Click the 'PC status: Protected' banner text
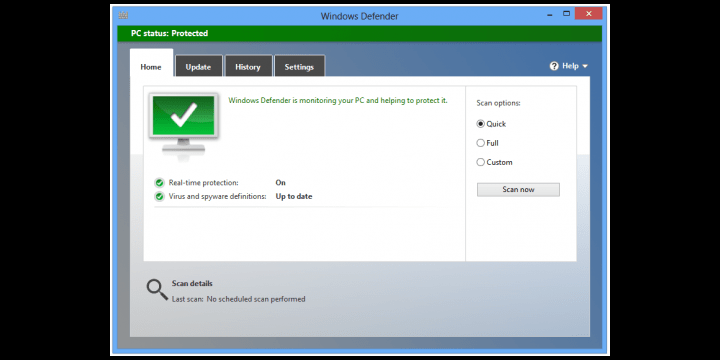The height and width of the screenshot is (360, 720). 169,34
